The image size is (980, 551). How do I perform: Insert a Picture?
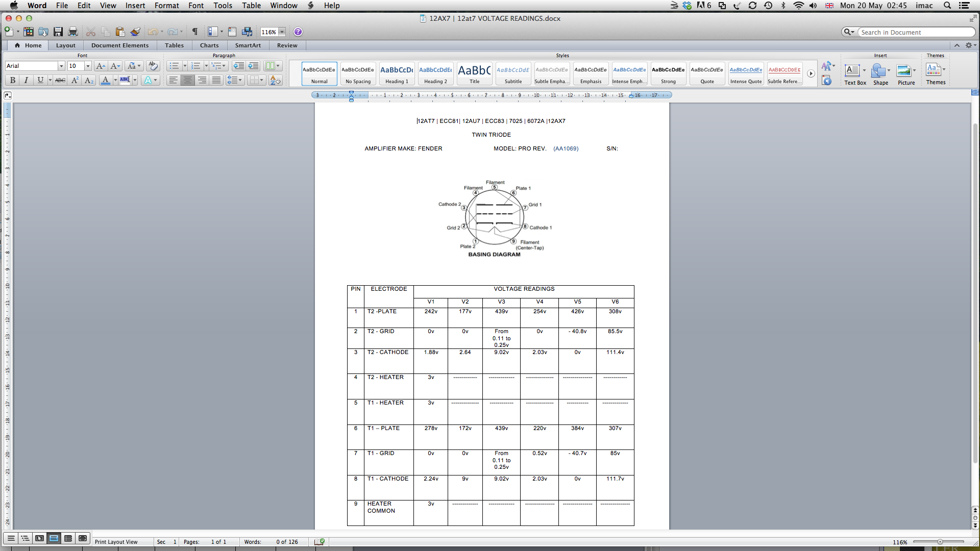tap(906, 74)
